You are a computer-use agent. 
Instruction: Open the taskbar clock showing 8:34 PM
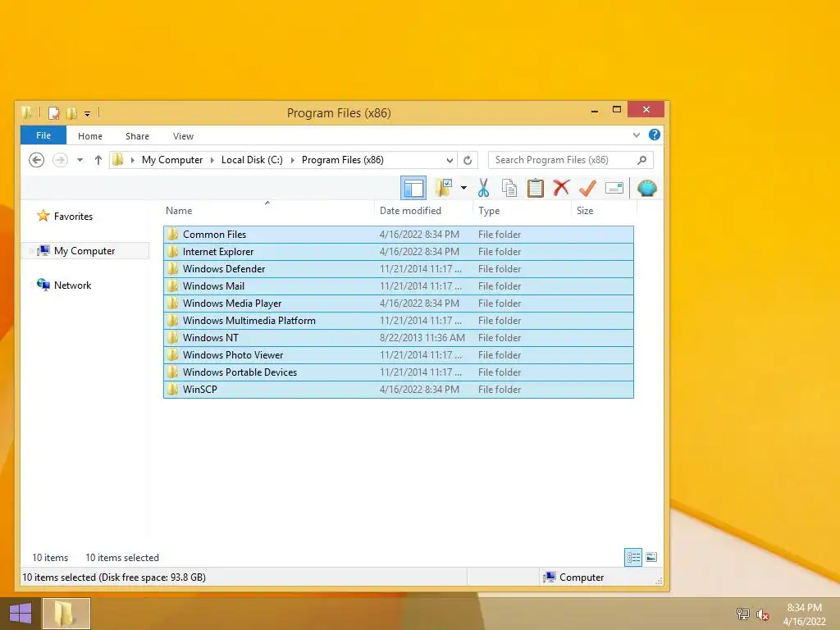tap(804, 614)
